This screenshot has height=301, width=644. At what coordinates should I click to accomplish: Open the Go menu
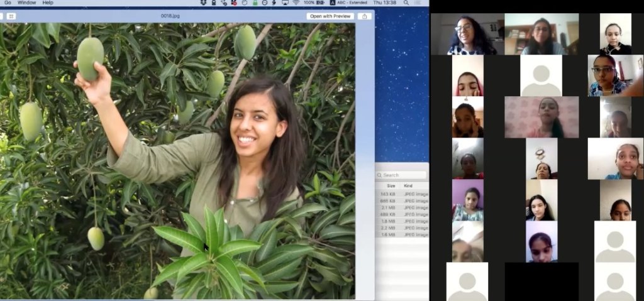[8, 3]
